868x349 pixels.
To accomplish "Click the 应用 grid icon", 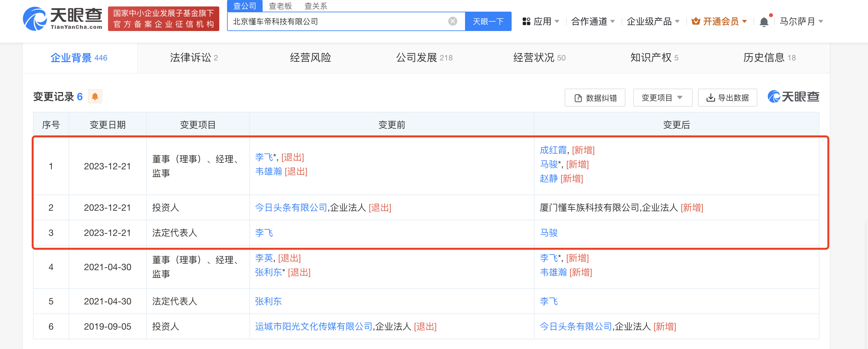I will pos(526,22).
